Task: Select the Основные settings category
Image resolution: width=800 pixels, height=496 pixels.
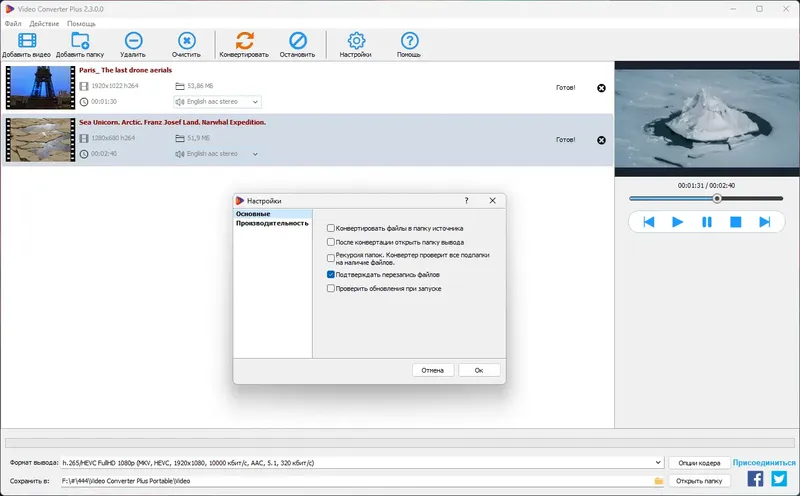Action: (272, 214)
